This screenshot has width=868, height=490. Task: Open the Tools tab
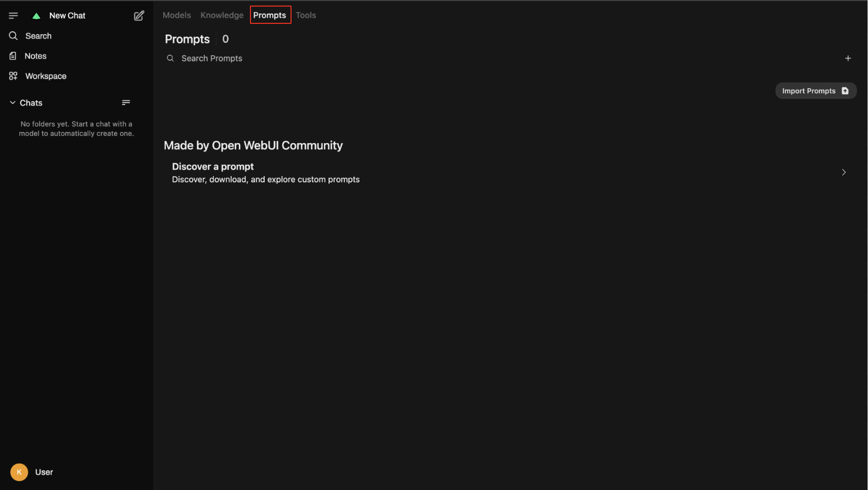coord(306,15)
